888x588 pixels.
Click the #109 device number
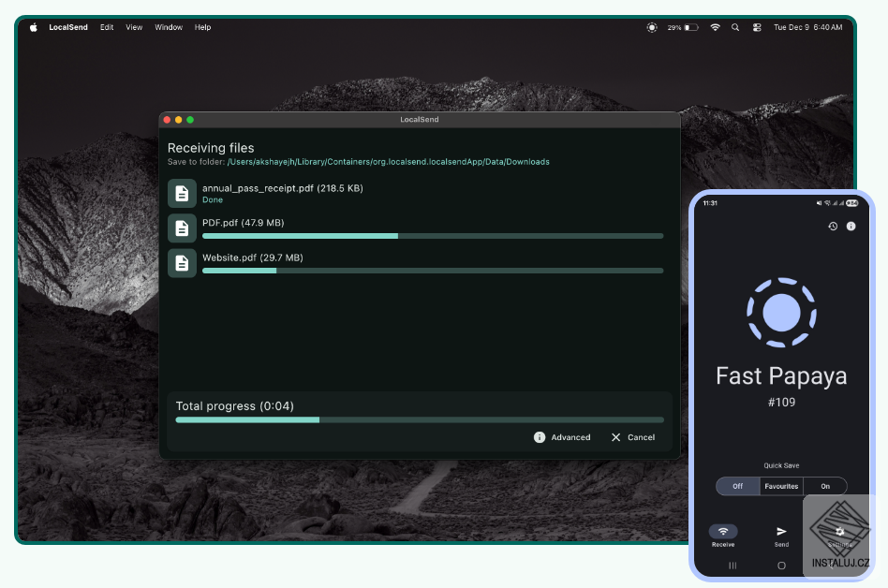(781, 403)
